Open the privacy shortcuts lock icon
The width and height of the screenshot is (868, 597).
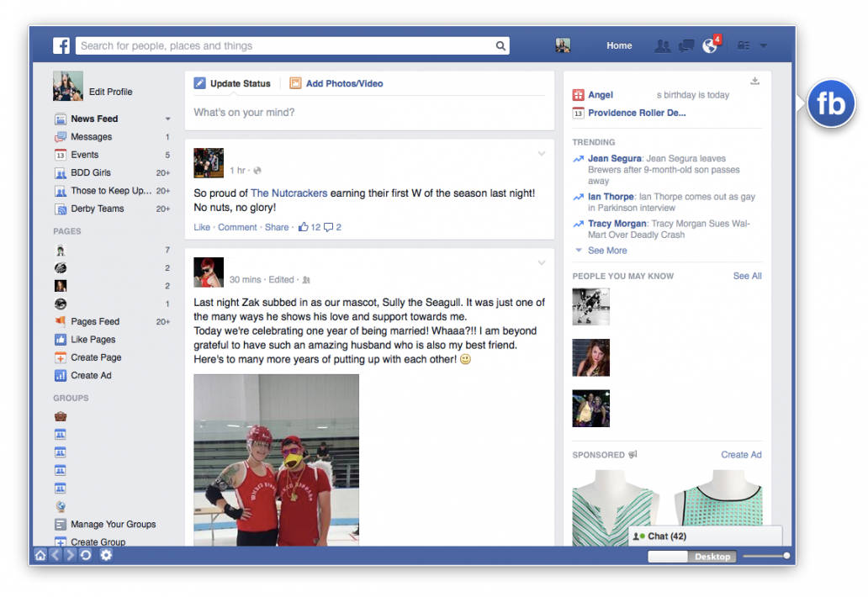[744, 46]
